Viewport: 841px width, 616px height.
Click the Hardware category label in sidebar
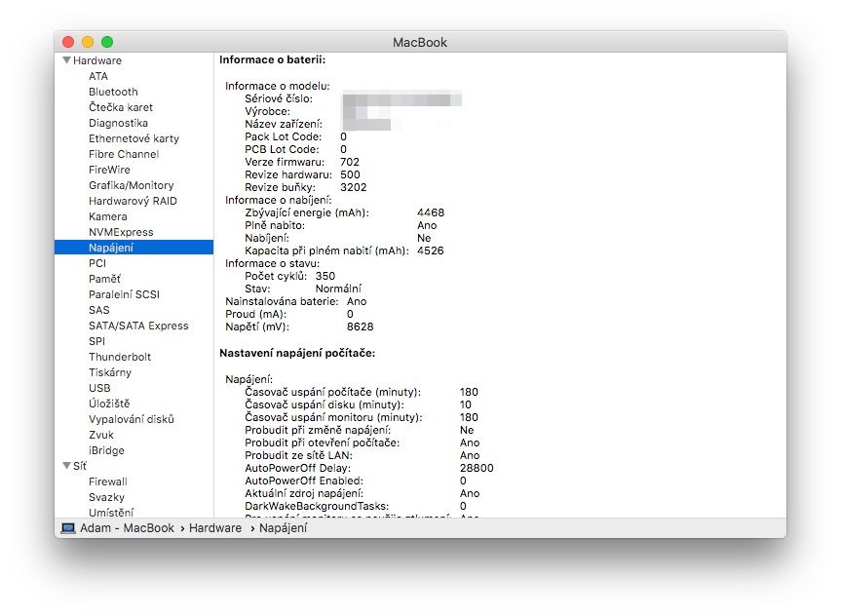coord(97,60)
